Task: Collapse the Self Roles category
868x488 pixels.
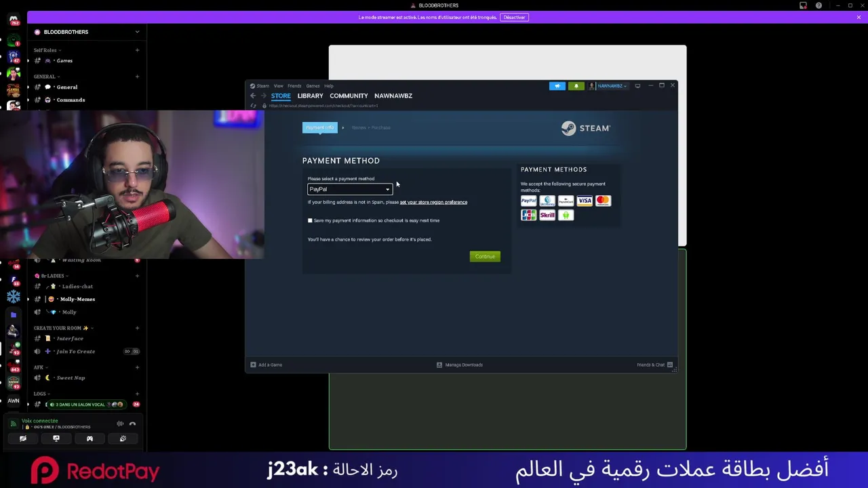Action: (x=47, y=50)
